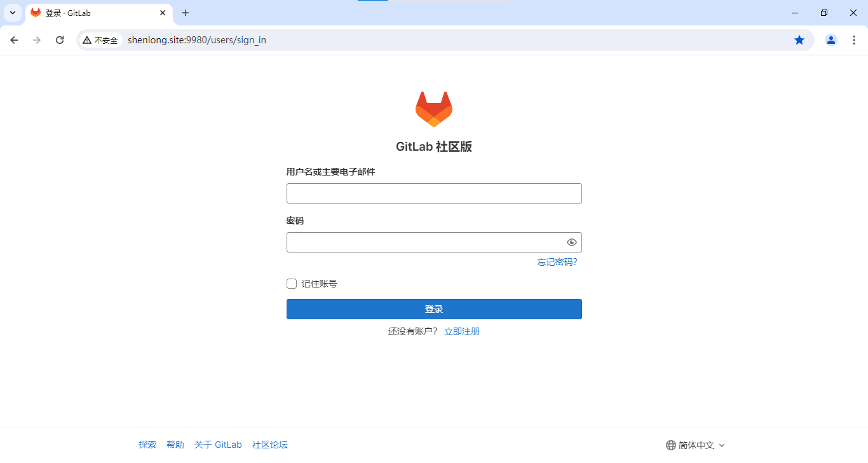Check the 记住账号 remember-me checkbox
Image resolution: width=868 pixels, height=463 pixels.
click(291, 284)
